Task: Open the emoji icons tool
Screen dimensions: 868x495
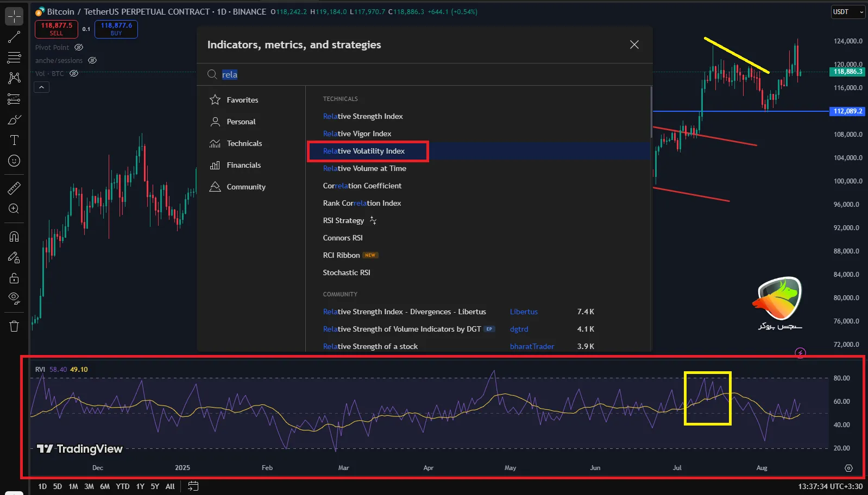Action: pyautogui.click(x=14, y=161)
